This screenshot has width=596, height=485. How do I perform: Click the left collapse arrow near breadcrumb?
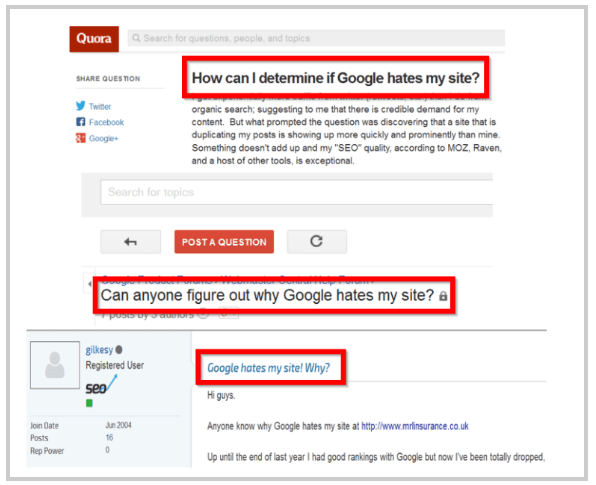89,284
